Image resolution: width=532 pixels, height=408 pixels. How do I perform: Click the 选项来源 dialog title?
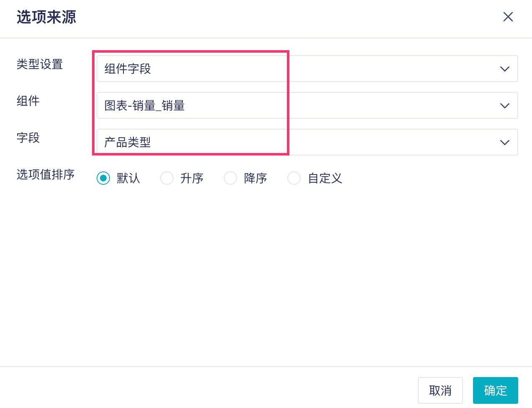[46, 17]
